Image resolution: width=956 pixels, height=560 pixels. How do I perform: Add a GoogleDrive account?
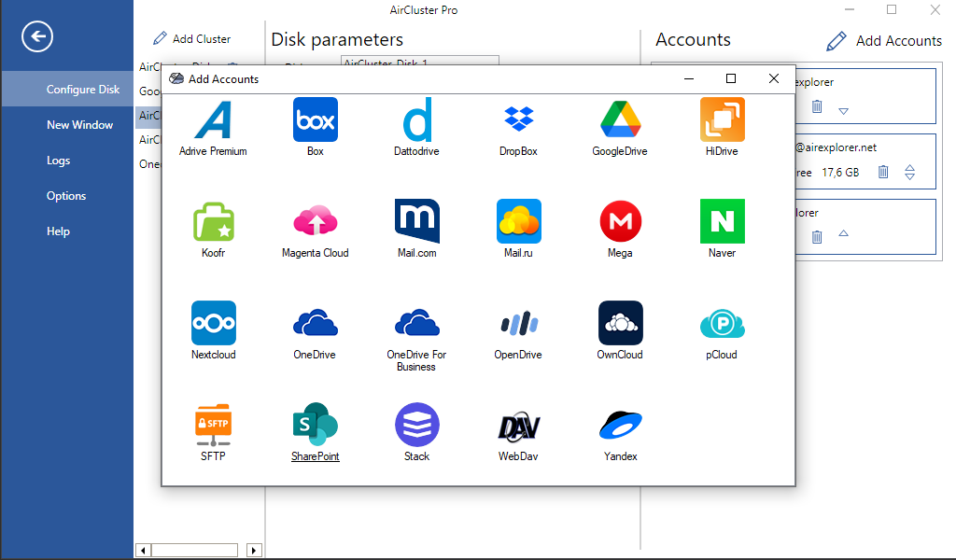pos(620,119)
